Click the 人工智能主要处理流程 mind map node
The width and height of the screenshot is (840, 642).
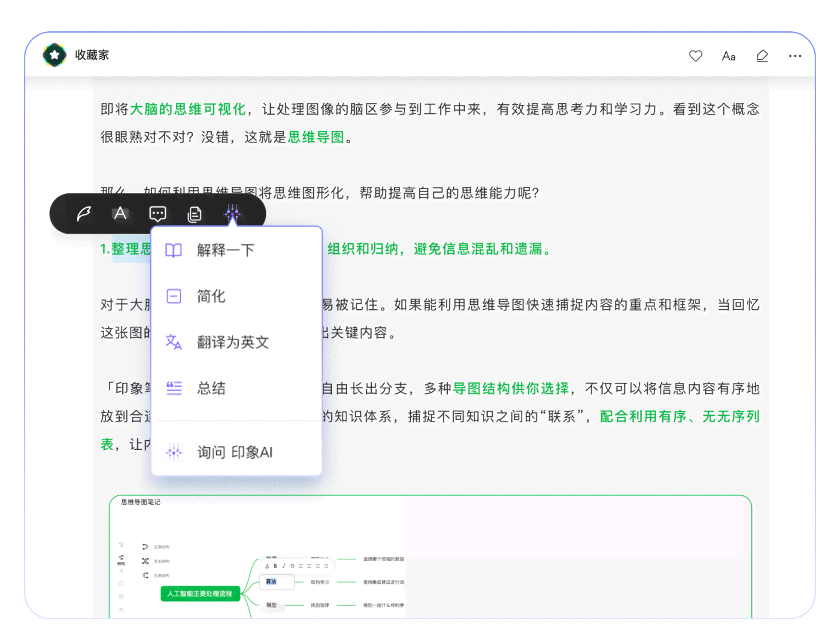pos(200,594)
